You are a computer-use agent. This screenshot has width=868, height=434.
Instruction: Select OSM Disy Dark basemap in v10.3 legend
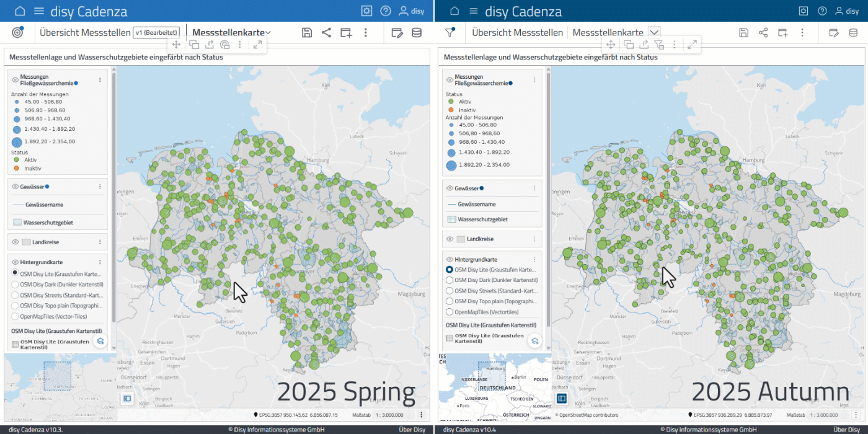tap(15, 284)
